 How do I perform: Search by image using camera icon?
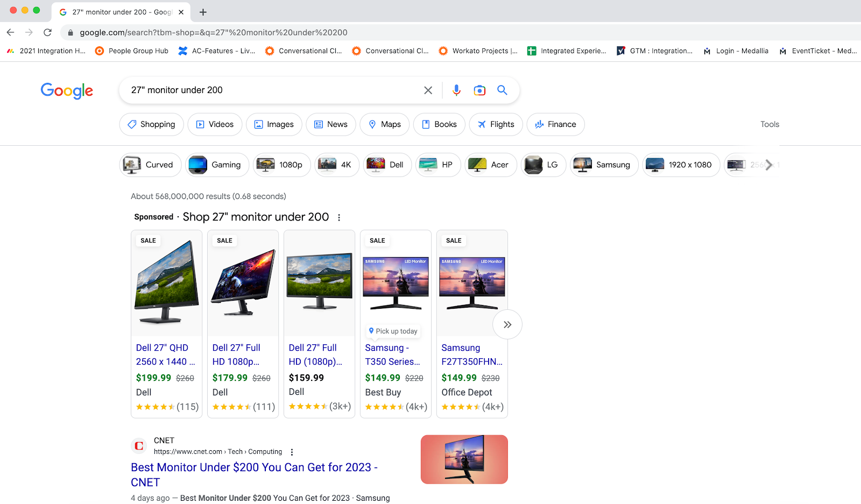(479, 90)
